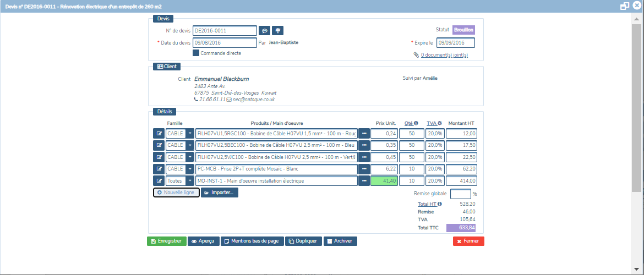Click the Brouillon status badge
The width and height of the screenshot is (644, 275).
pos(463,30)
